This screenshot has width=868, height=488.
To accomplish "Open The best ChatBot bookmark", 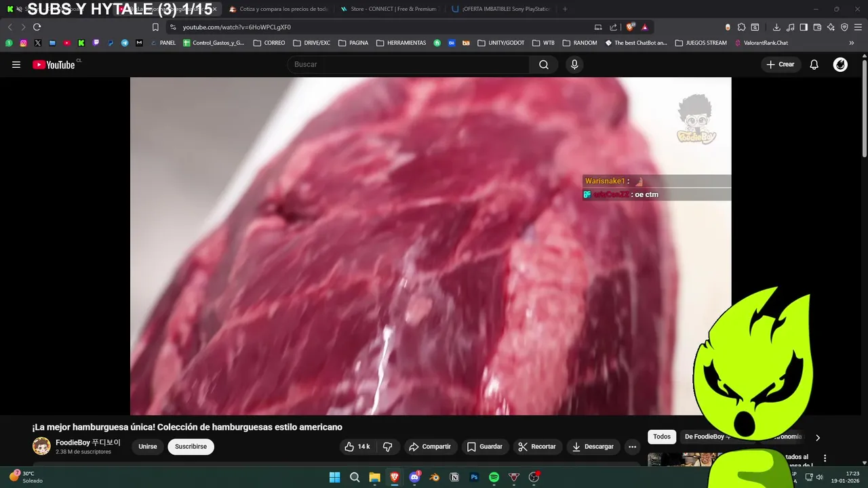I will 636,43.
